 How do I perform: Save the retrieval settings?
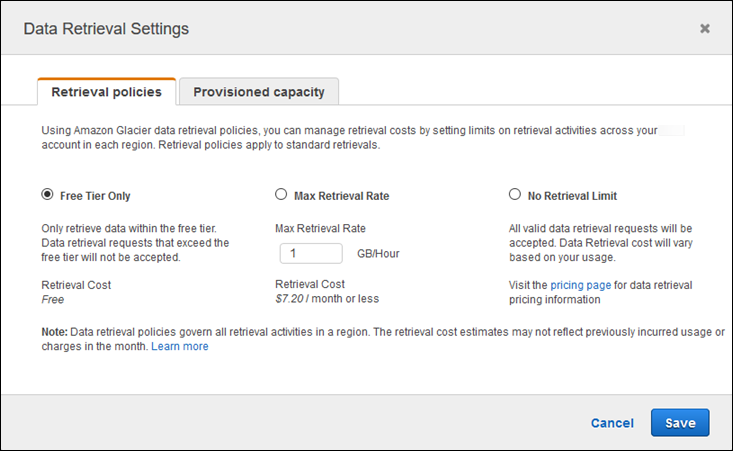click(x=680, y=423)
